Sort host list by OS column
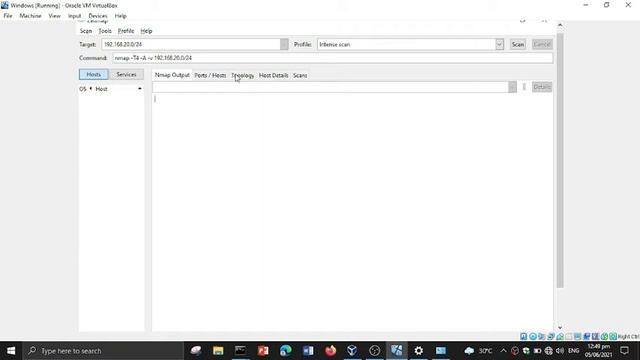 tap(83, 89)
